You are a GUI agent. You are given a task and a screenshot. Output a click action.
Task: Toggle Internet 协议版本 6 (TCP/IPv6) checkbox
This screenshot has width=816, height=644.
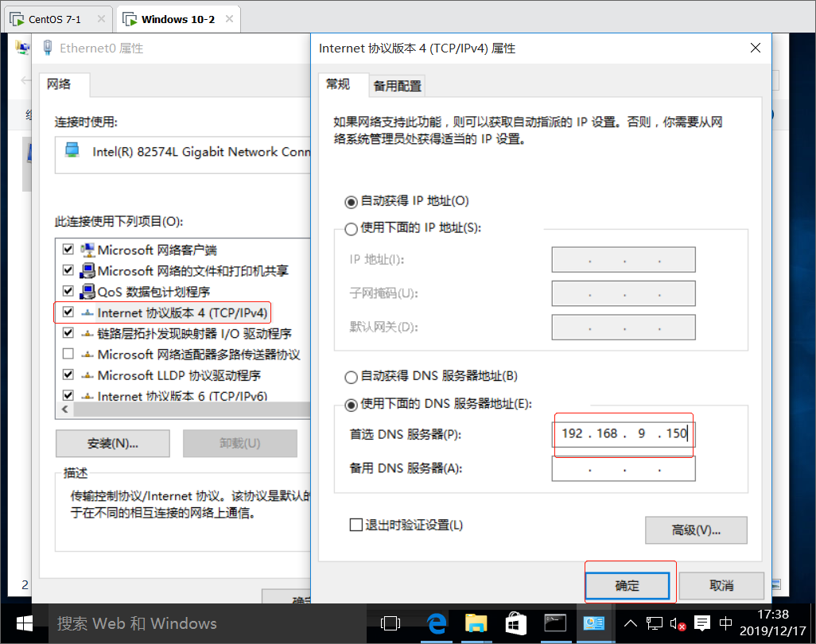coord(68,395)
